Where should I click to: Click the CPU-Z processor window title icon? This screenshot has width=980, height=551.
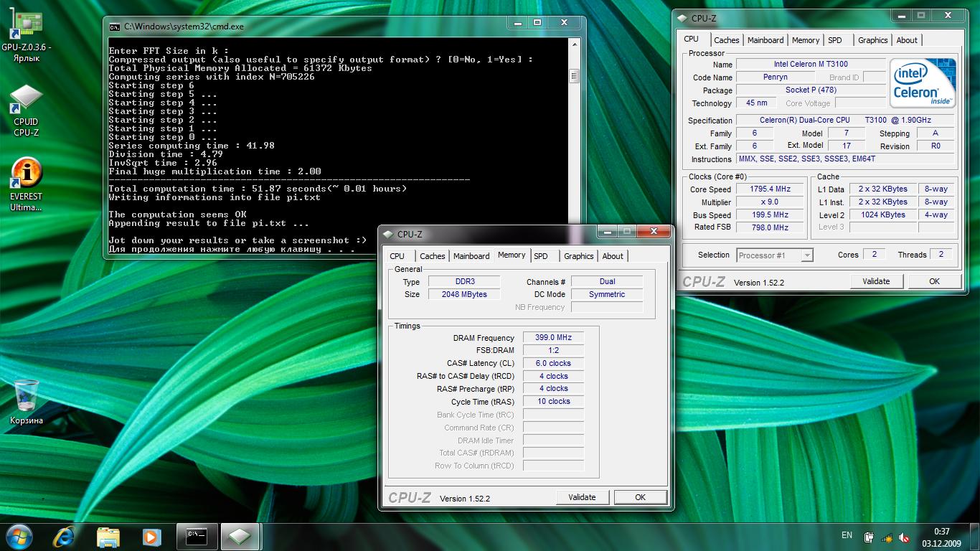(x=683, y=19)
